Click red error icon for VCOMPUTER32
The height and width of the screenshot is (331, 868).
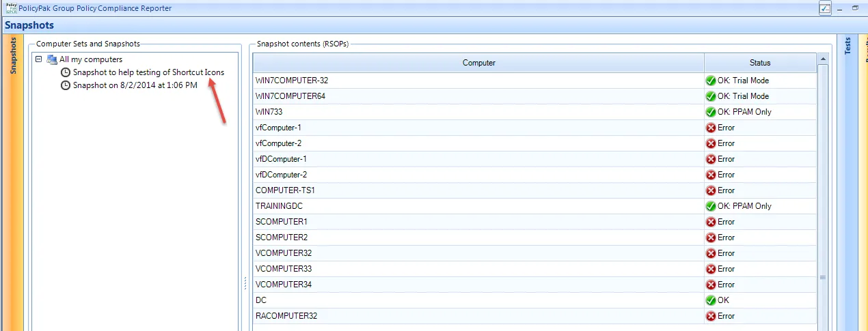tap(711, 253)
